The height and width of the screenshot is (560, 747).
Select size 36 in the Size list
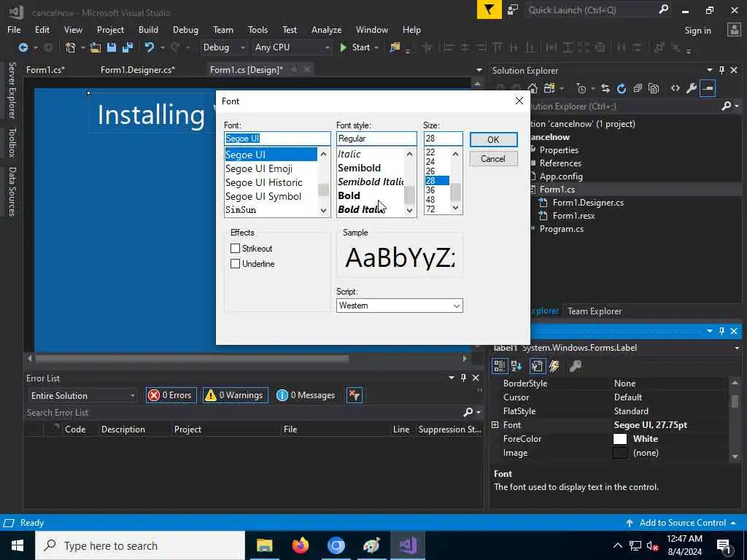430,190
